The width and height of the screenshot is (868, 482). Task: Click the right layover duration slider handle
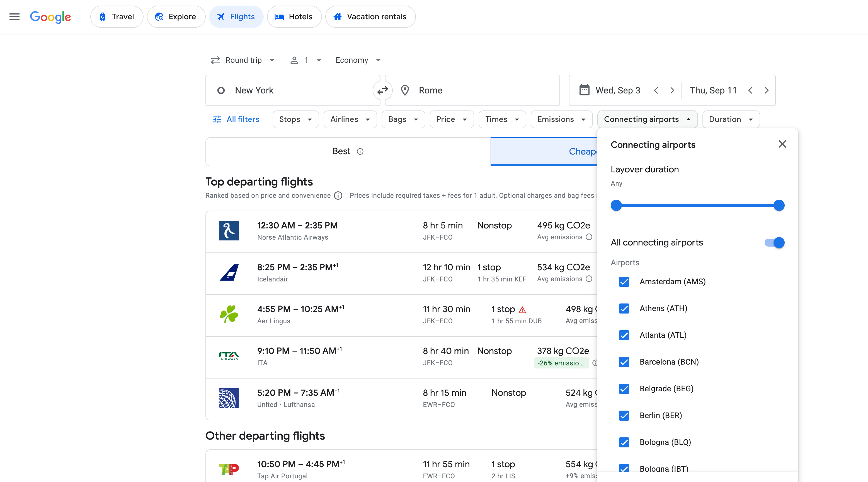(x=779, y=205)
